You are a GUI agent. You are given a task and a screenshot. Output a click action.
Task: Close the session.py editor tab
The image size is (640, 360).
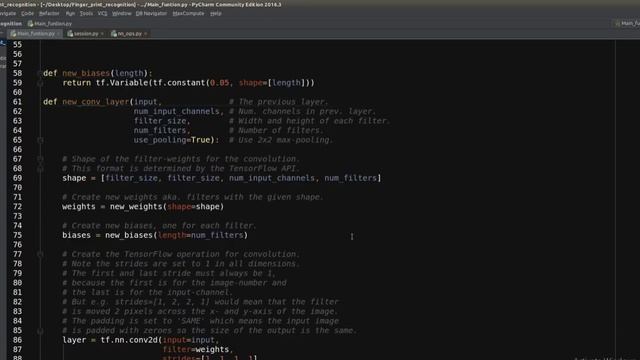[102, 34]
